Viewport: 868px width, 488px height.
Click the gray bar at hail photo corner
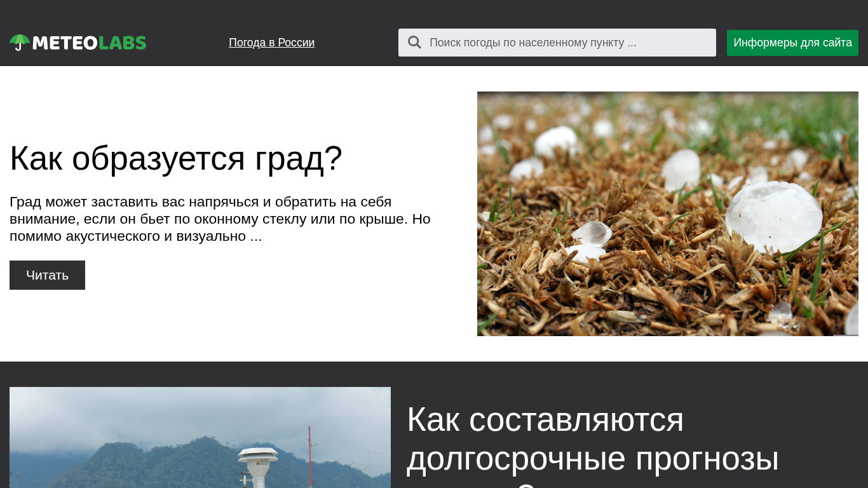(x=845, y=334)
